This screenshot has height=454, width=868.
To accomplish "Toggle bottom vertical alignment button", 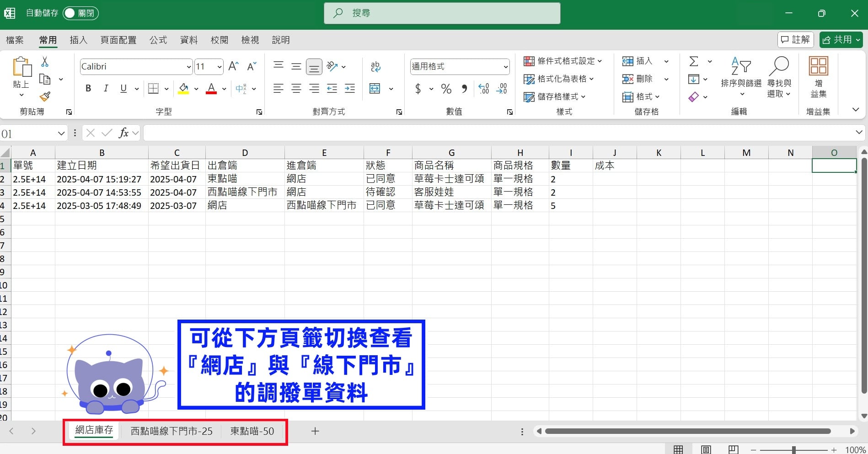I will (x=314, y=67).
